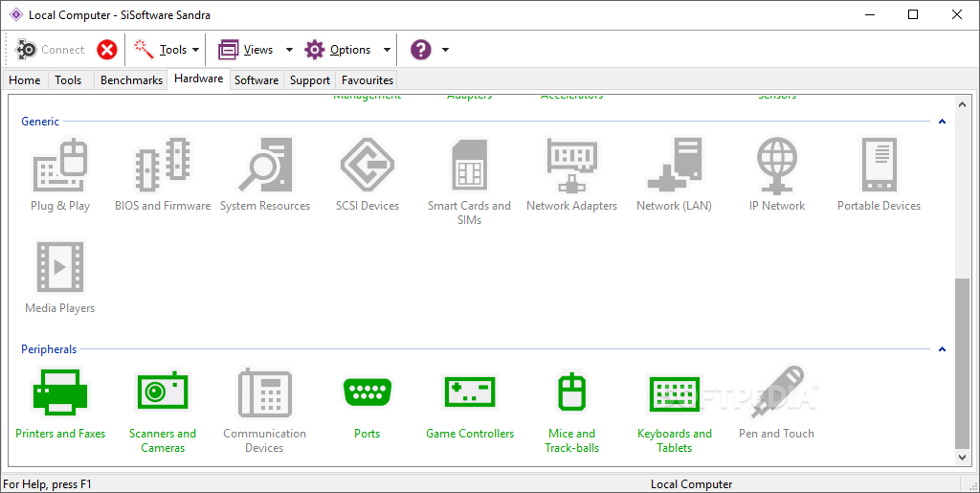Select the Hardware tab
The width and height of the screenshot is (980, 493).
[199, 78]
